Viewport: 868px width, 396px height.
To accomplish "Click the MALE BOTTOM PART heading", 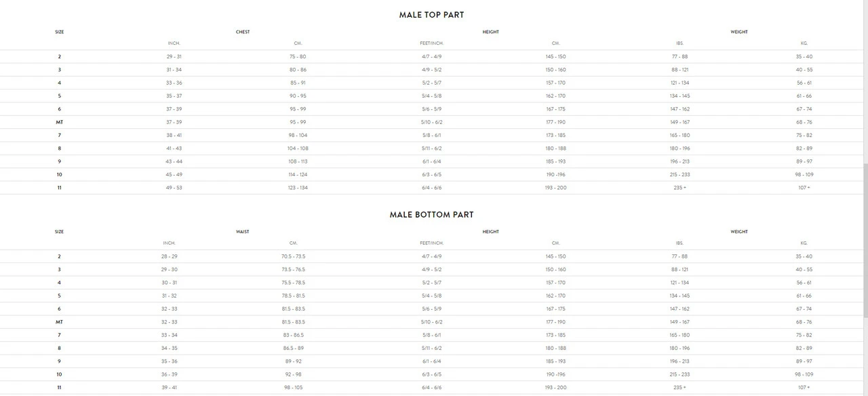I will (x=431, y=215).
